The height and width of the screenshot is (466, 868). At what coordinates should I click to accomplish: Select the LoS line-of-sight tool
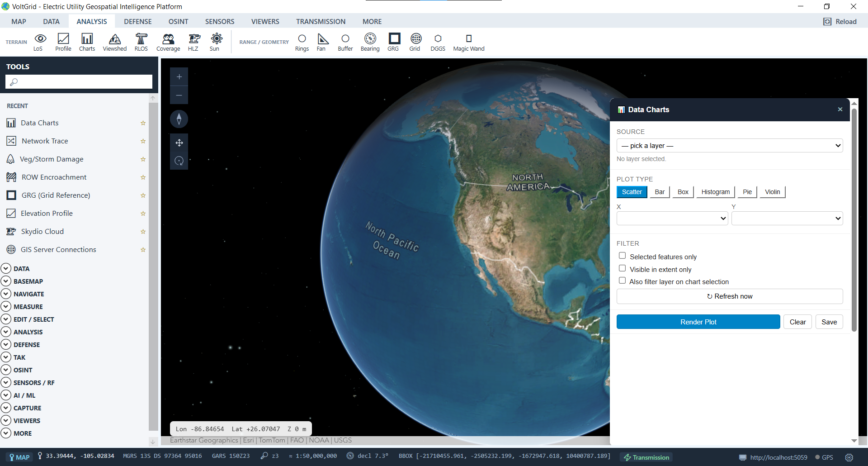coord(40,42)
